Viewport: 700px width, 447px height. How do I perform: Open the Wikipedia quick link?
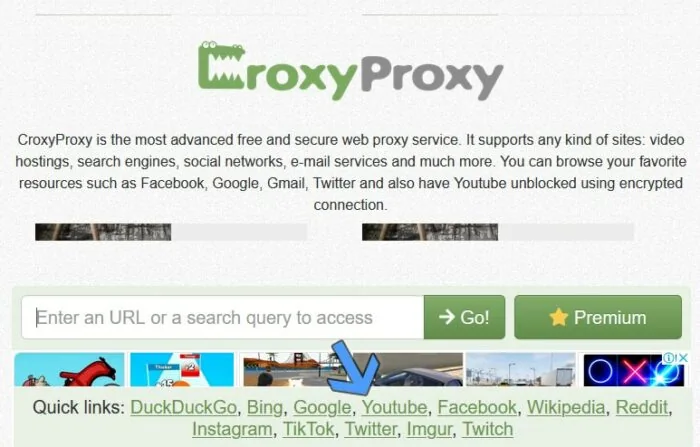[x=566, y=407]
